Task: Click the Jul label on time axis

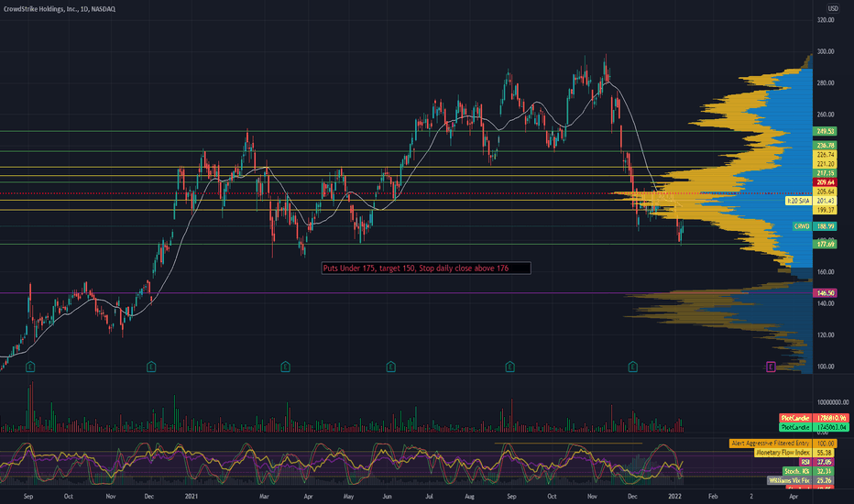Action: (429, 497)
